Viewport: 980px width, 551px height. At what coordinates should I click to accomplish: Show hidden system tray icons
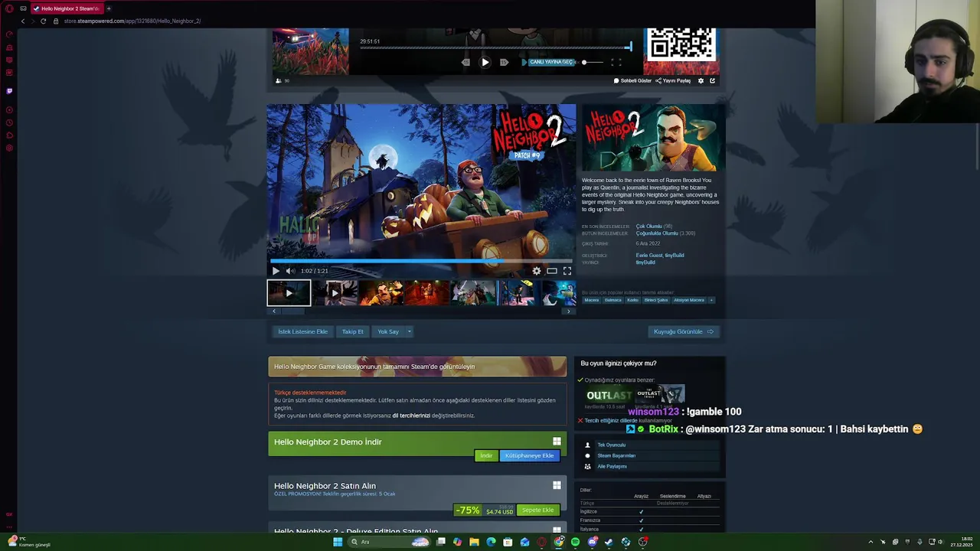pyautogui.click(x=871, y=542)
